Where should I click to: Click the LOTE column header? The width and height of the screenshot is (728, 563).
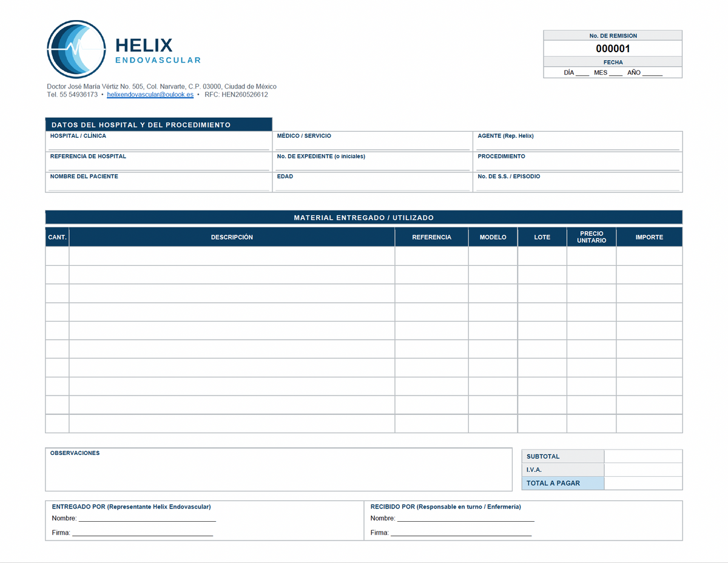coord(542,237)
